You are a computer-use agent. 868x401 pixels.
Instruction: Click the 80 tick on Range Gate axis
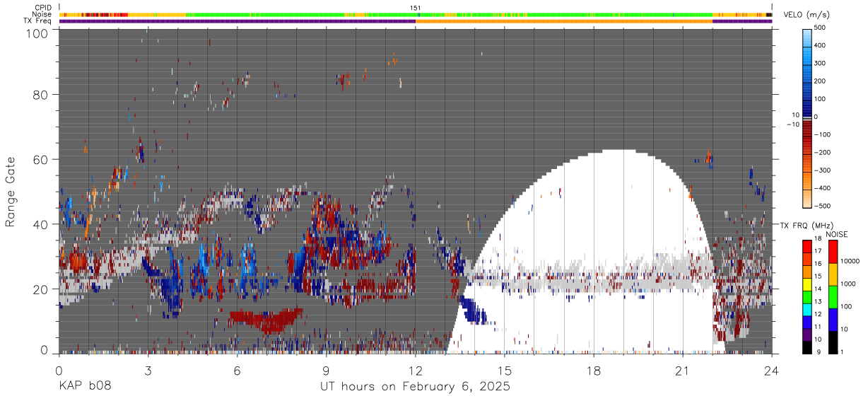(40, 94)
